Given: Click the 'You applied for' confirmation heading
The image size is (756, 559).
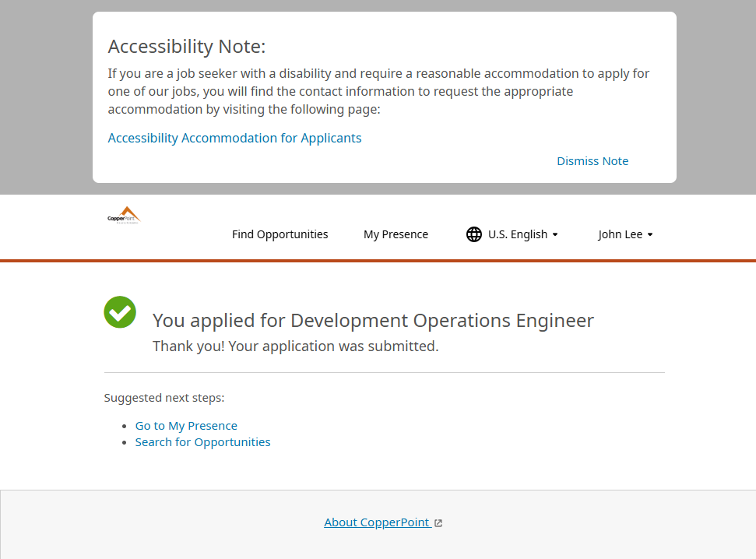Looking at the screenshot, I should (373, 320).
